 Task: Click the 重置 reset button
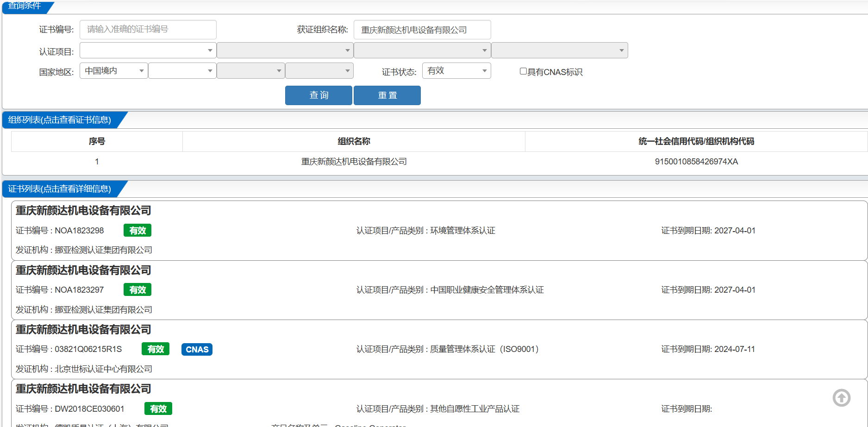click(387, 95)
